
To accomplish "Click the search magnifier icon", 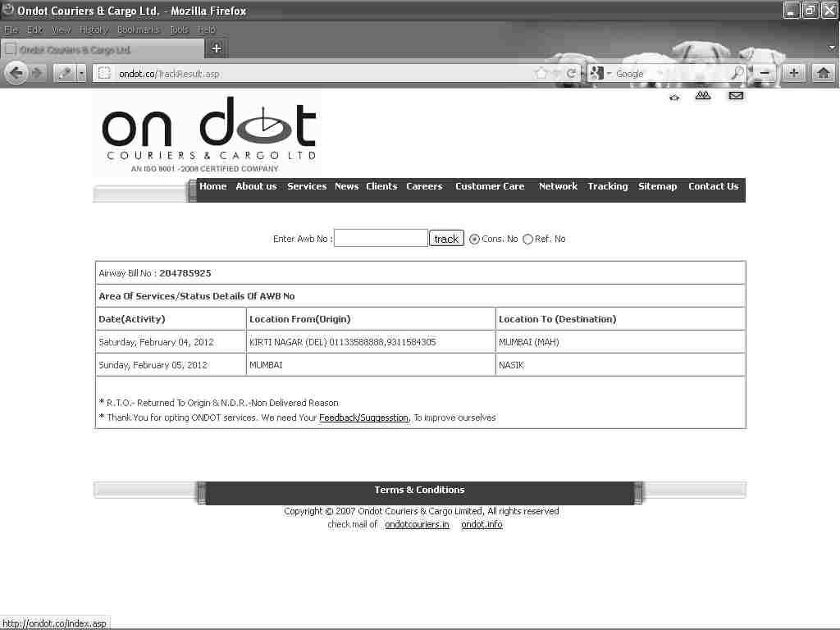I will click(737, 74).
